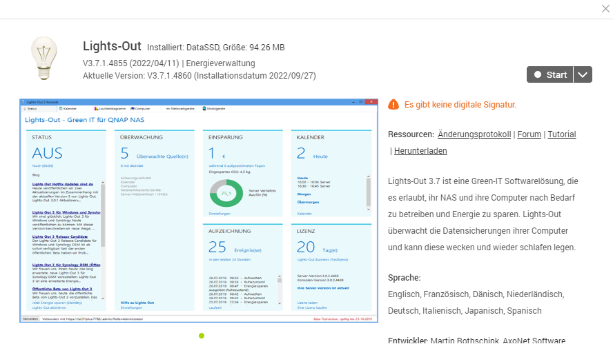Click the green 75,1 donut chart
Viewport: 613px width, 364px height.
pos(226,195)
